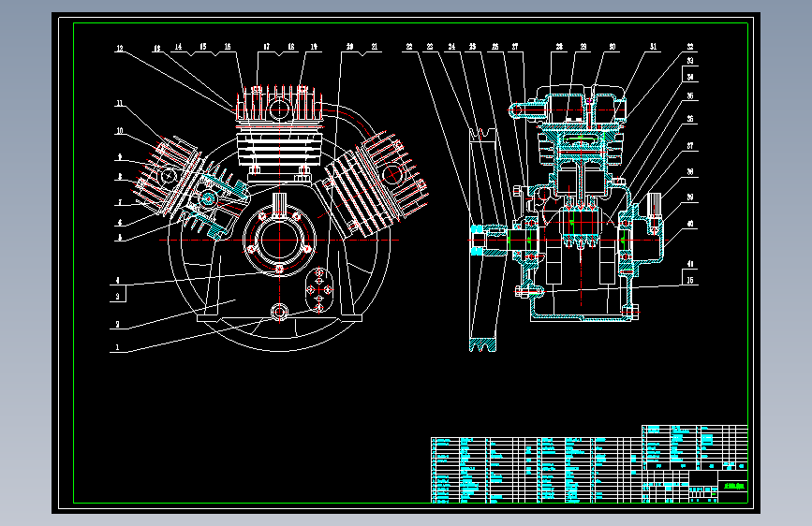Viewport: 812px width, 526px height.
Task: Click part callout number 37
Action: [690, 145]
